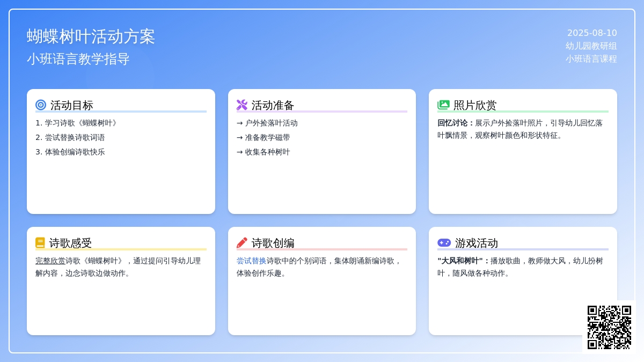Click the QR code image
The image size is (644, 362).
[x=609, y=327]
